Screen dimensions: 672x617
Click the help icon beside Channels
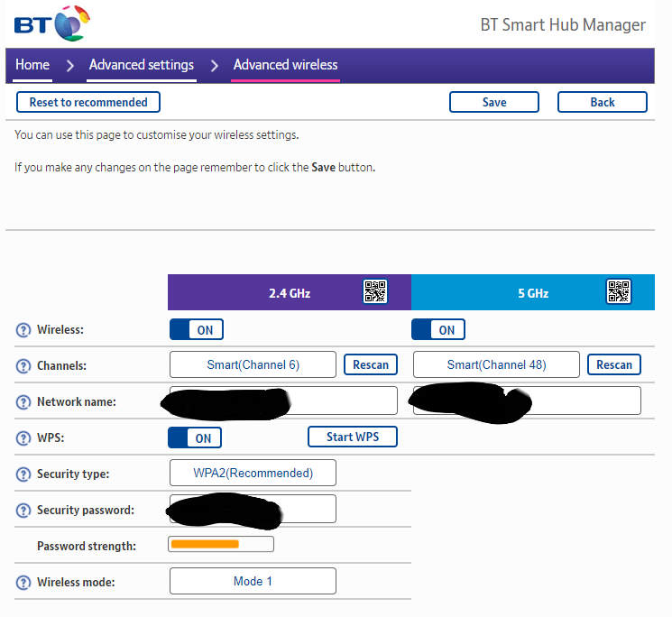pos(23,366)
